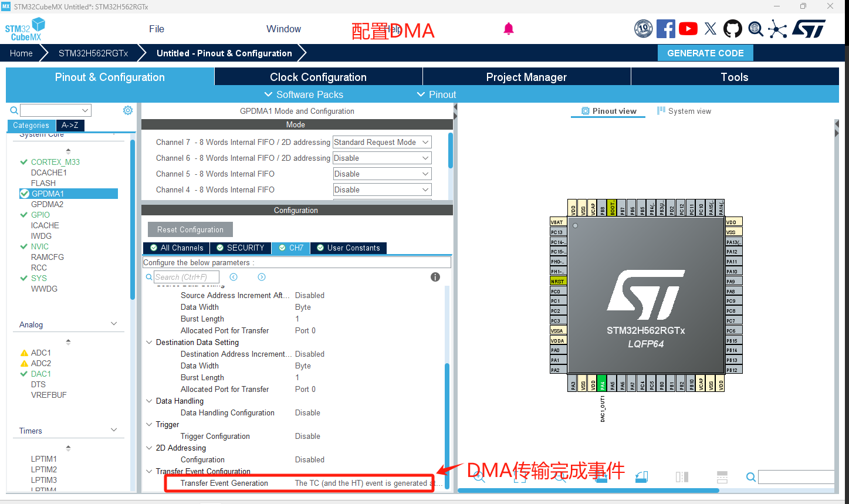This screenshot has height=504, width=849.
Task: Open Channel 6 mode dropdown
Action: coord(382,158)
